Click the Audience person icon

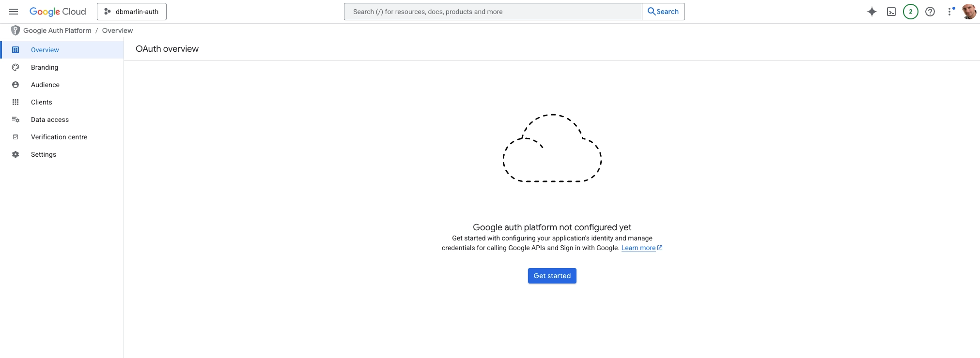tap(16, 85)
